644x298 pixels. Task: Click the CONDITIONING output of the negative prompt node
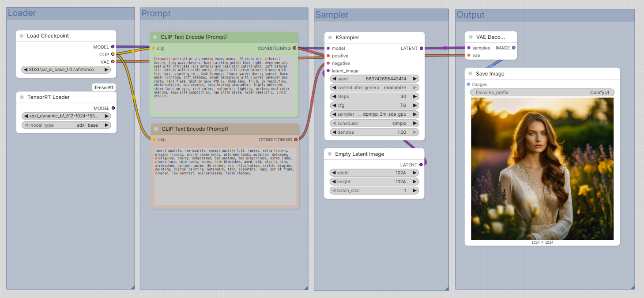pyautogui.click(x=296, y=140)
